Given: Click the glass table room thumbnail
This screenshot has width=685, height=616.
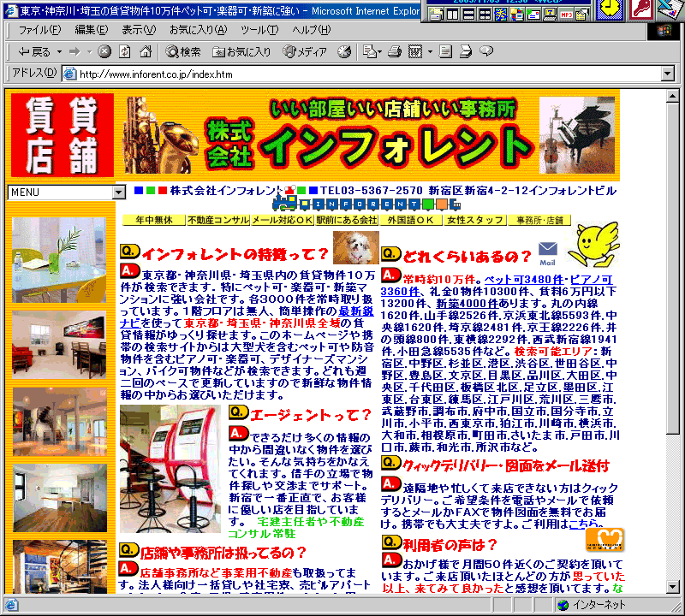Looking at the screenshot, I should [x=59, y=260].
